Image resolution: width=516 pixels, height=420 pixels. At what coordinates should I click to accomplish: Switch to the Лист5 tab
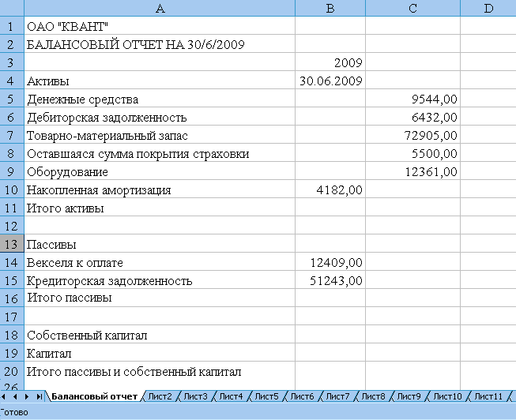coord(266,396)
